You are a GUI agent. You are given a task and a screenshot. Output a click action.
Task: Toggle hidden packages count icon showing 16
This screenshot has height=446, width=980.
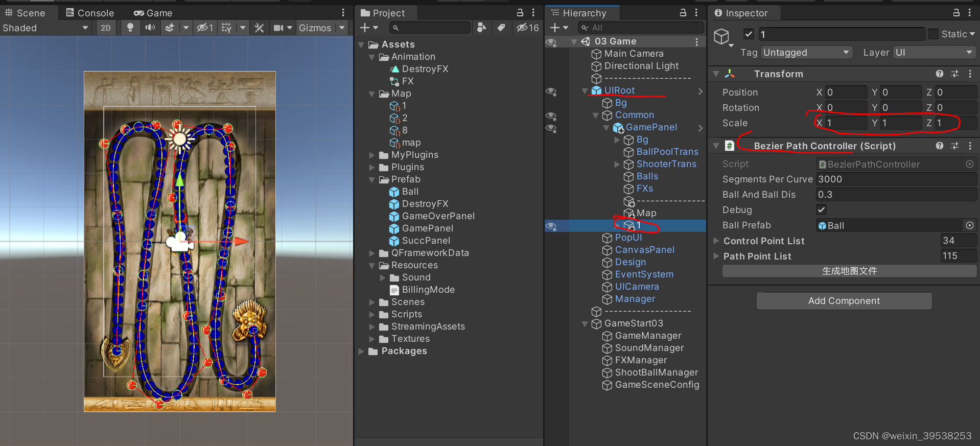tap(528, 28)
